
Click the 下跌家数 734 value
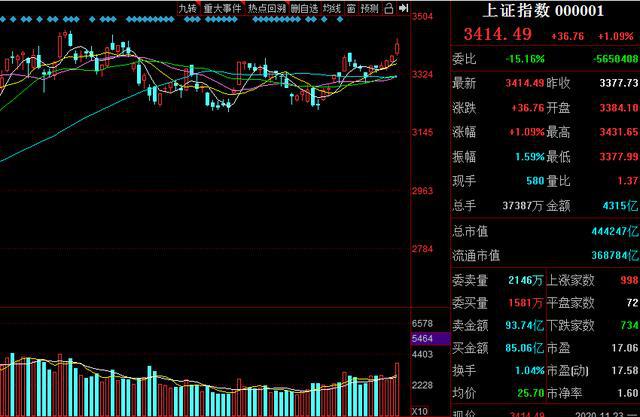coord(629,325)
